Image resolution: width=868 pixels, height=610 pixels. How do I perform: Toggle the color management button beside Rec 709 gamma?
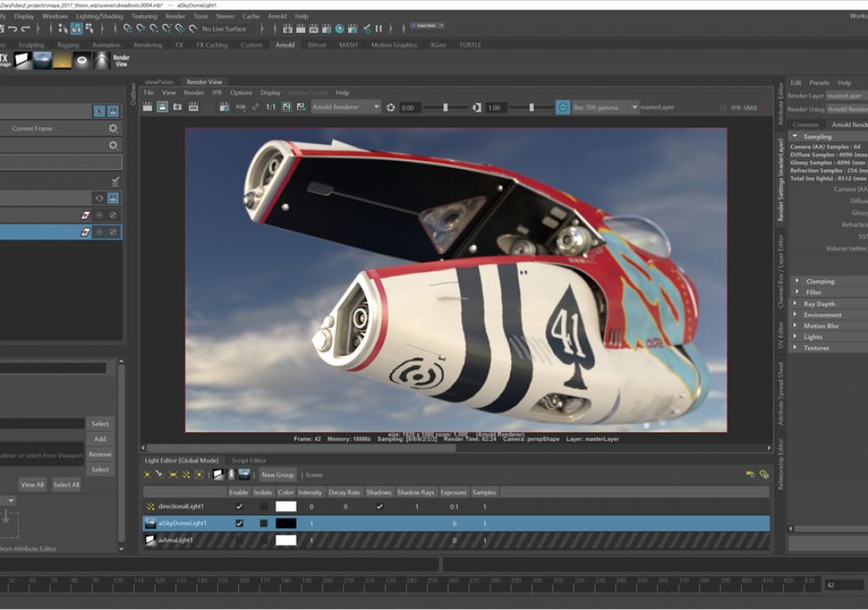coord(563,108)
